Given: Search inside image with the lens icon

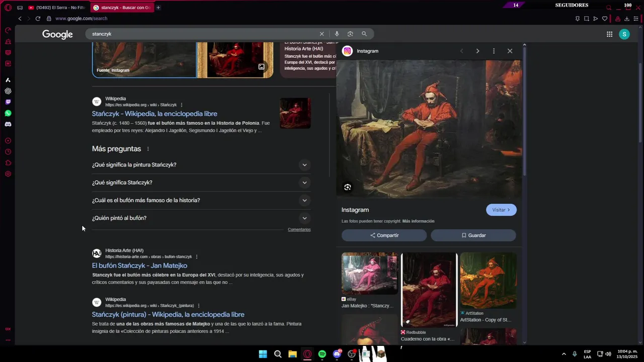Looking at the screenshot, I should click(348, 187).
